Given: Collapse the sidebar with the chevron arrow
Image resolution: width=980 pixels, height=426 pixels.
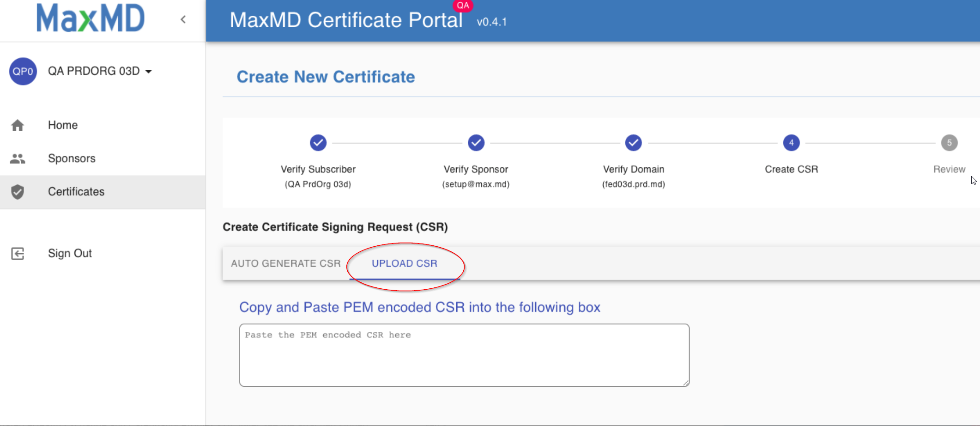Looking at the screenshot, I should coord(183,19).
